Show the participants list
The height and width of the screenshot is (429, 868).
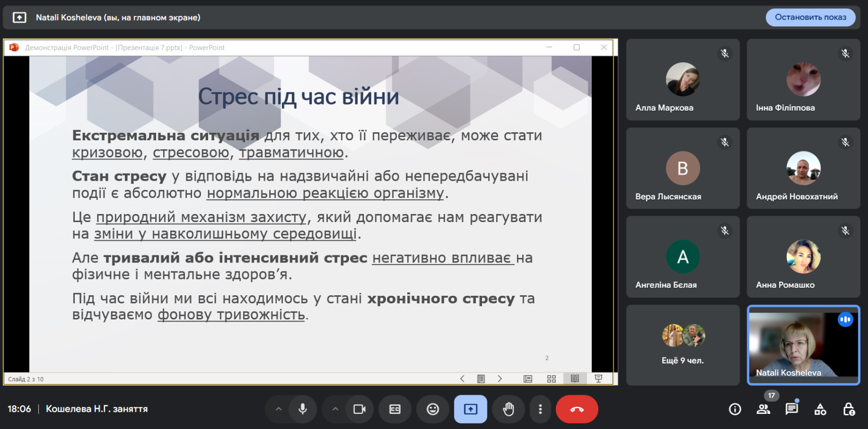coord(763,409)
